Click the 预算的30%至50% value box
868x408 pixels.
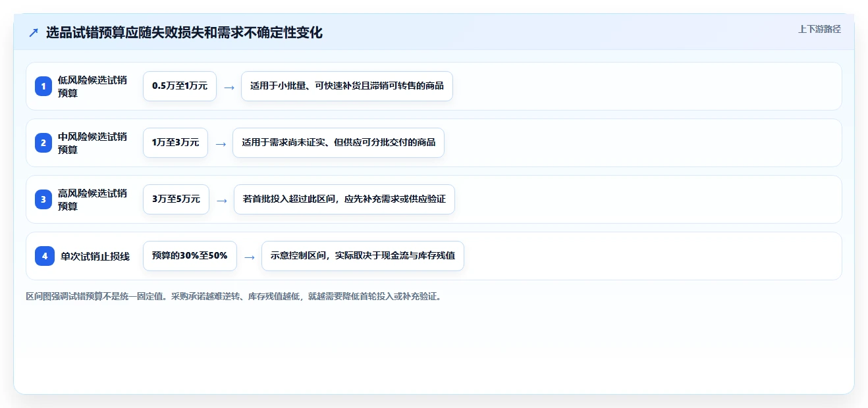(x=190, y=256)
